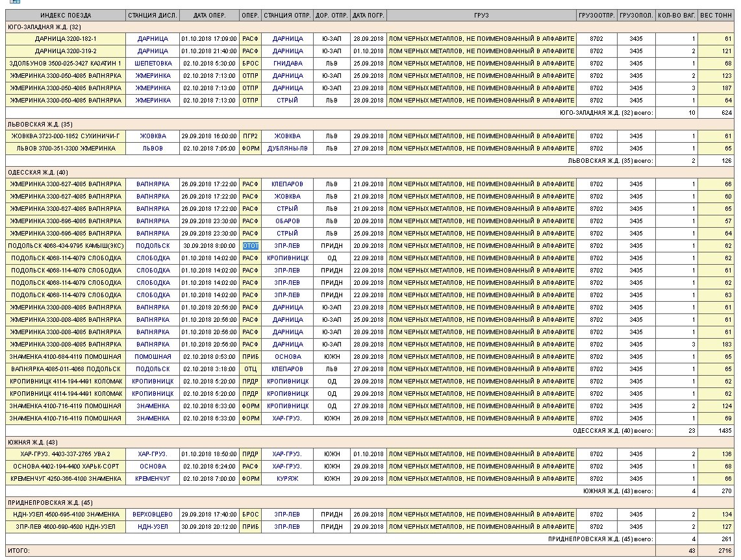Click train index НДН-УЗЕЛ 4500-695-4100 ЗНАМЕНКА
Screen dimensions: 741x560
(x=66, y=514)
